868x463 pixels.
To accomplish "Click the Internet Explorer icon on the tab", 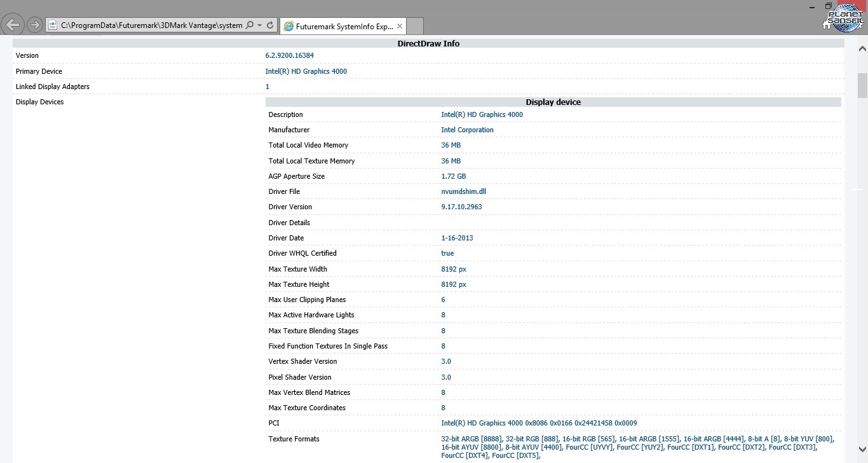I will (289, 26).
